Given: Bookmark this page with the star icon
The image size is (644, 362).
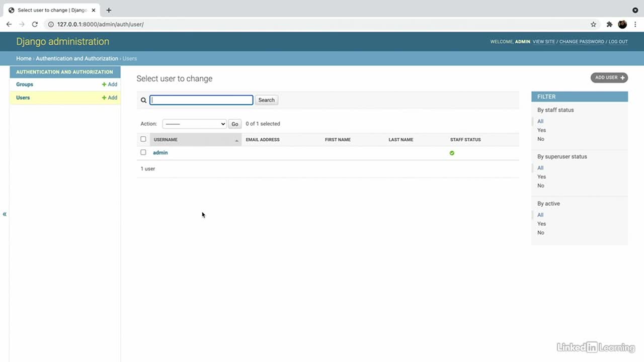Looking at the screenshot, I should tap(593, 24).
